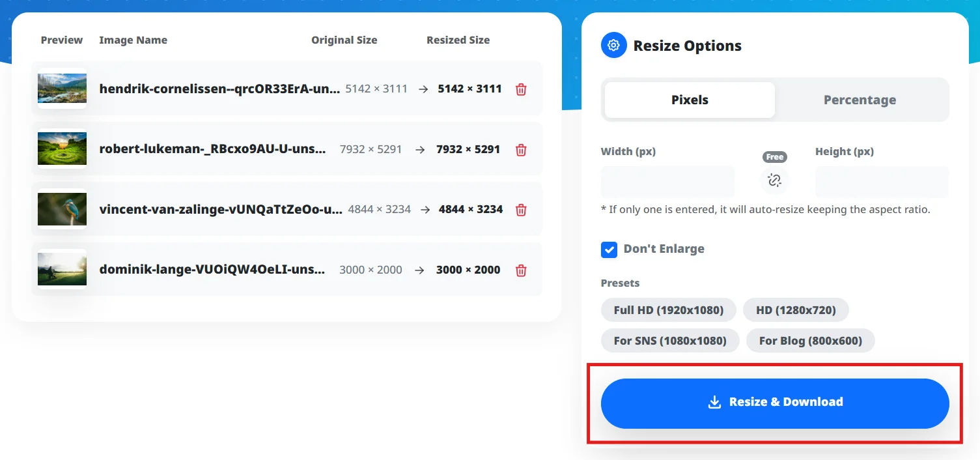Switch to the Percentage tab
The width and height of the screenshot is (980, 460).
tap(860, 100)
